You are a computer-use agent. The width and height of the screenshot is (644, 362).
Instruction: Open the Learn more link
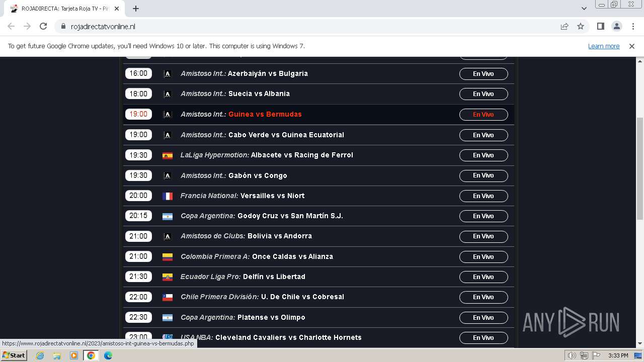pyautogui.click(x=604, y=46)
